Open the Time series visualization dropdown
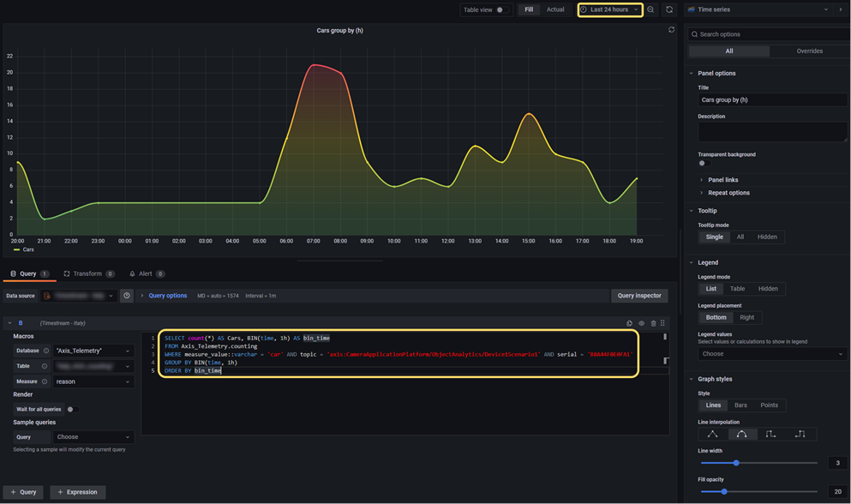Image resolution: width=851 pixels, height=504 pixels. tap(758, 9)
